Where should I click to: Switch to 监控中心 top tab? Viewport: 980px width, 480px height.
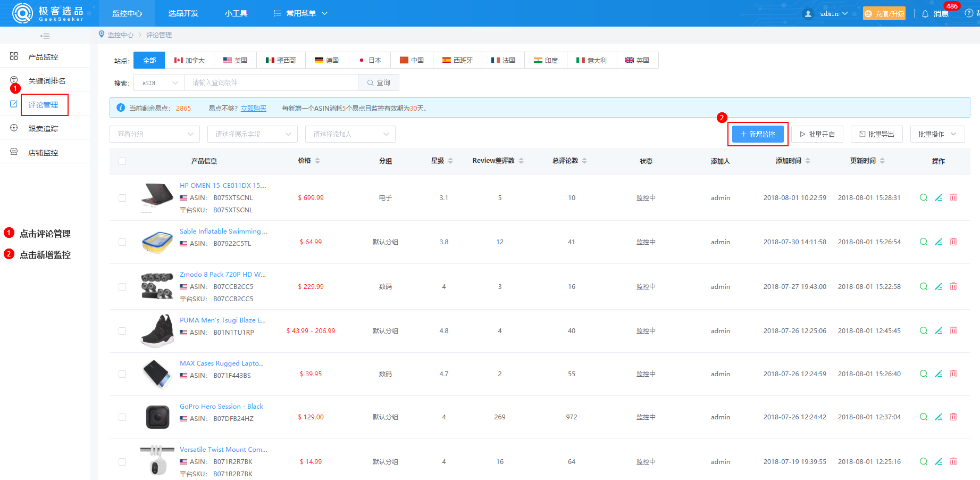(127, 13)
